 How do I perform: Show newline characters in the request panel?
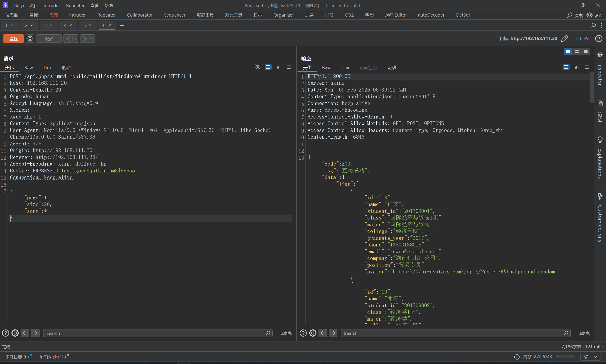278,67
